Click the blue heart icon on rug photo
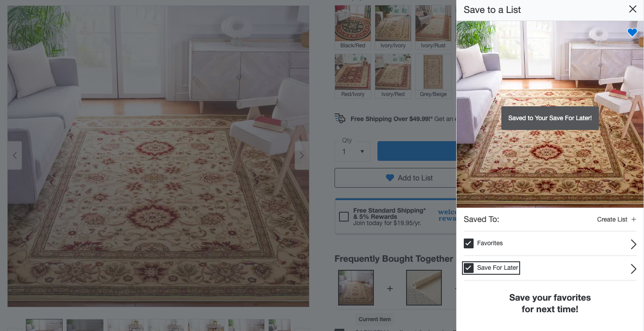This screenshot has height=331, width=644. click(632, 33)
